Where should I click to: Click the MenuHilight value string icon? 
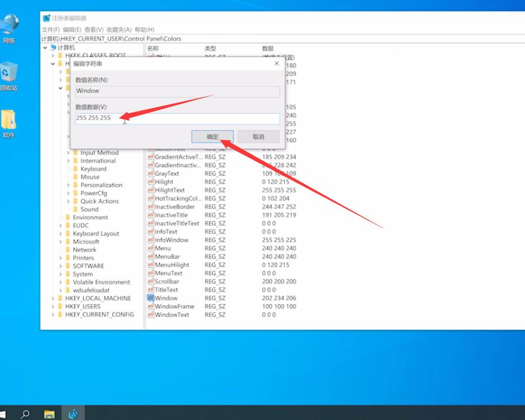(151, 265)
